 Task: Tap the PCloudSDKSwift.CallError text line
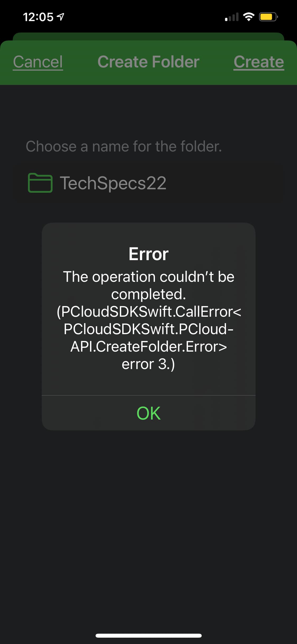tap(149, 311)
